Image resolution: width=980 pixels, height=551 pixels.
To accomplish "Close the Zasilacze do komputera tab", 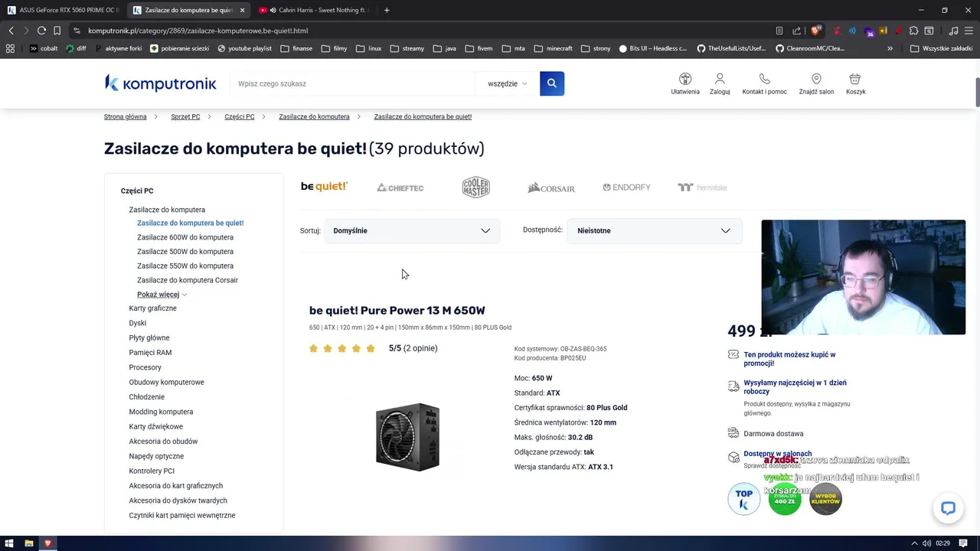I will coord(243,10).
